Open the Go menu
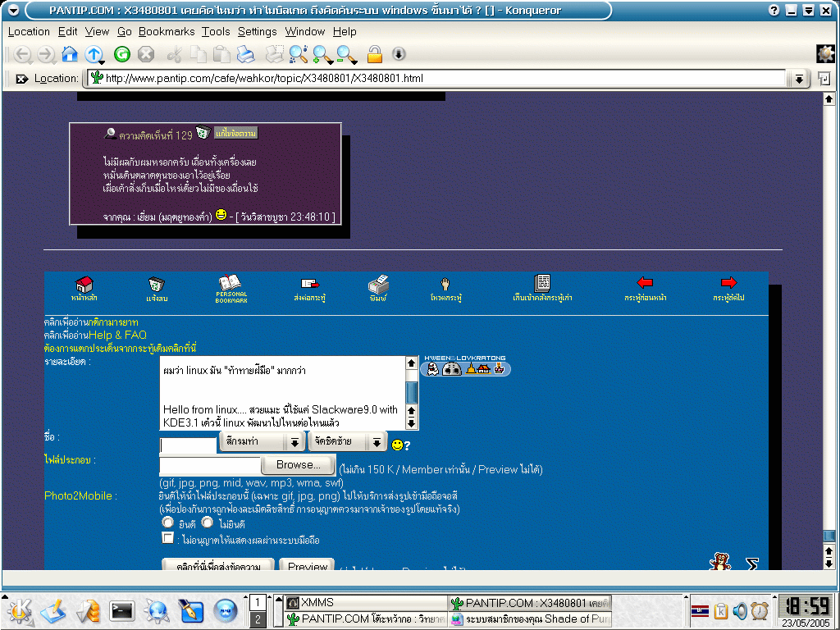Image resolution: width=840 pixels, height=630 pixels. point(125,32)
